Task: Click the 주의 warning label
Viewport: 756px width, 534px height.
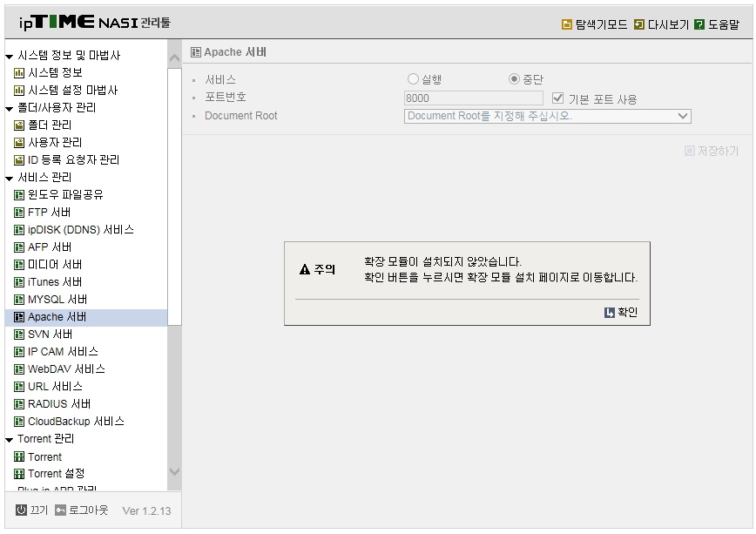Action: click(317, 269)
